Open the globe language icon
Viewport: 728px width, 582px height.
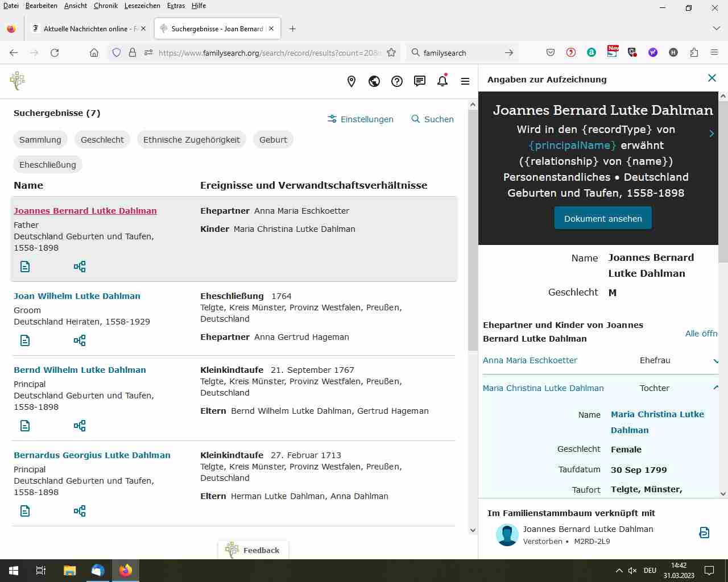[374, 81]
